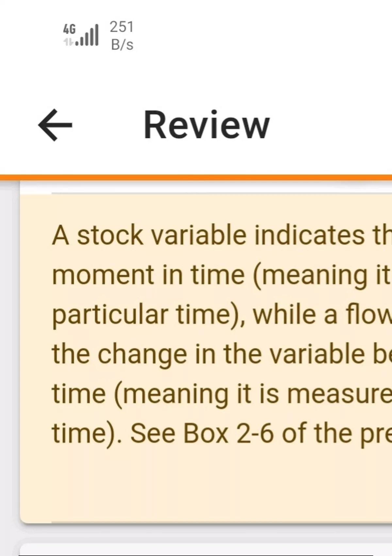392x556 pixels.
Task: Tap the 4G network label
Action: point(69,29)
